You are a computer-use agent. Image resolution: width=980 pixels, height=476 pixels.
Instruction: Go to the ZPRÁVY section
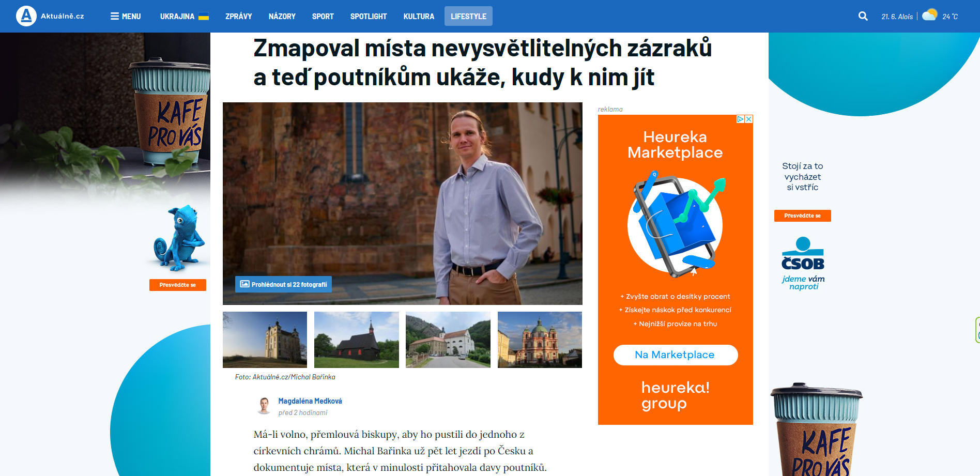coord(239,16)
